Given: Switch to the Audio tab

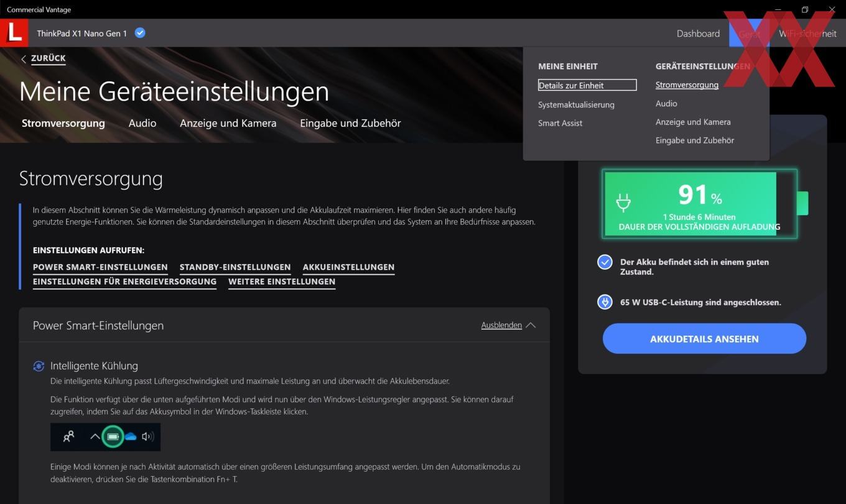Looking at the screenshot, I should (142, 123).
